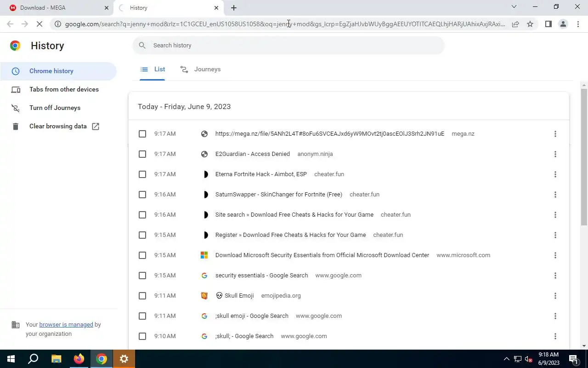Viewport: 588px width, 368px height.
Task: Select Tabs from other devices
Action: pos(58,90)
